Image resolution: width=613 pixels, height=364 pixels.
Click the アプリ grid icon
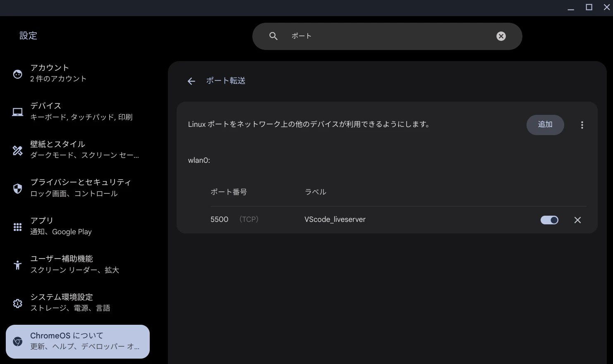click(17, 227)
